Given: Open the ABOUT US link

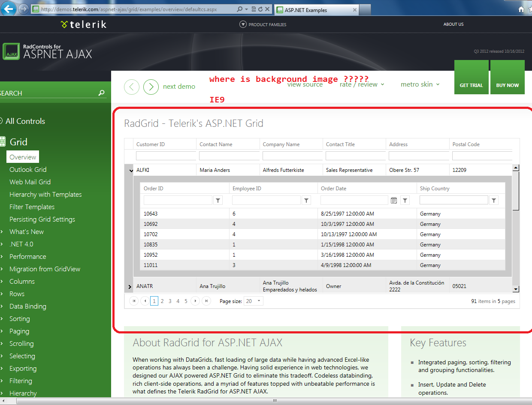Looking at the screenshot, I should 453,24.
